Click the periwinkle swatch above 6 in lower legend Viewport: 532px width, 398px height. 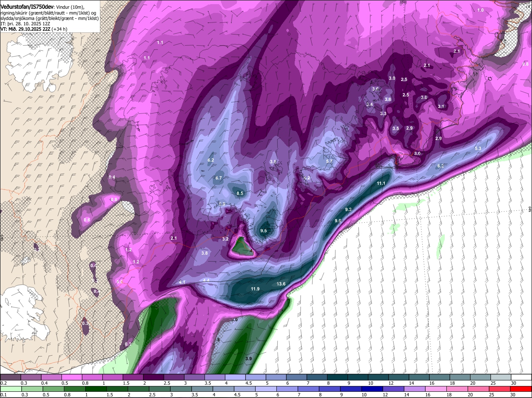tap(286, 389)
